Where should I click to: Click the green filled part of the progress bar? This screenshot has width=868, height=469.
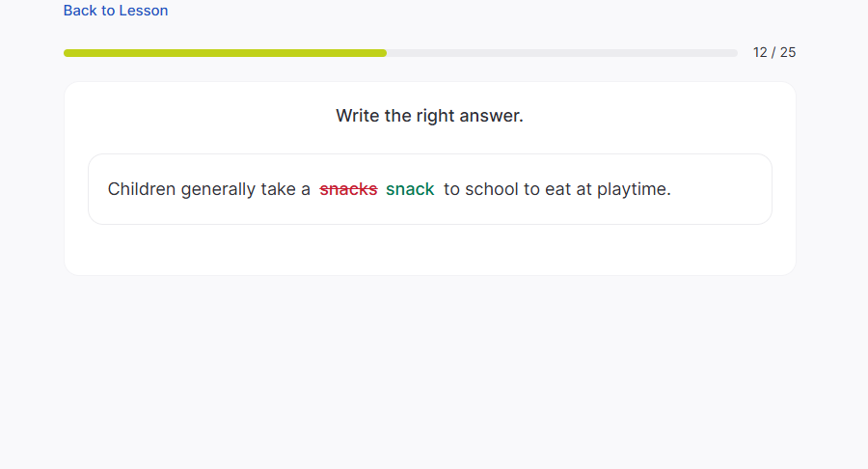click(225, 53)
